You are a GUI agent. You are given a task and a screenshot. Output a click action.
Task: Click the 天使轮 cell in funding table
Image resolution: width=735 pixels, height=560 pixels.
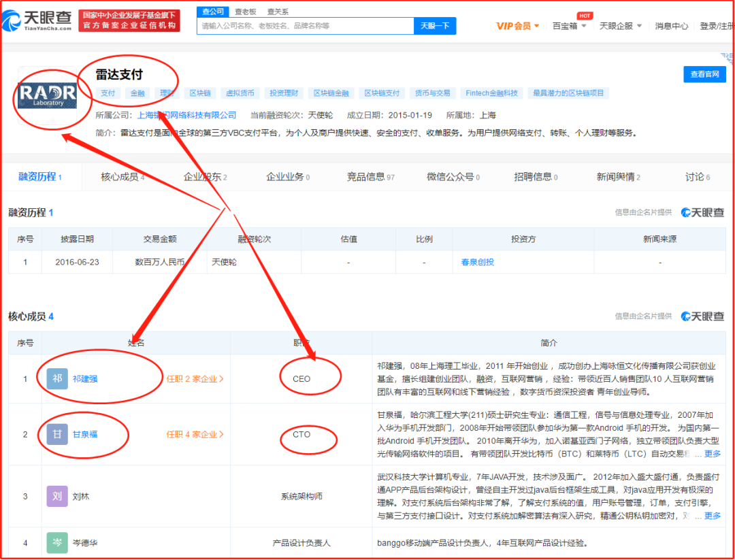(254, 262)
